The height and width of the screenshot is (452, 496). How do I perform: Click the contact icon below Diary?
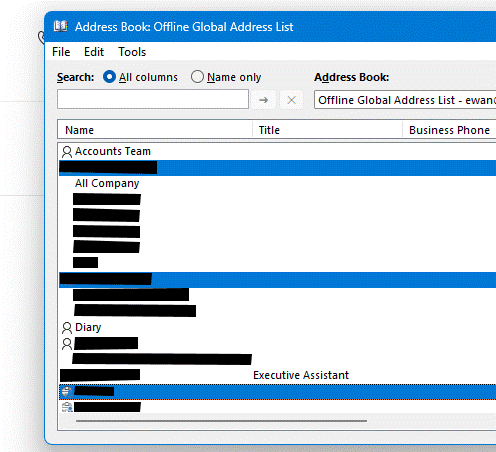pos(67,344)
